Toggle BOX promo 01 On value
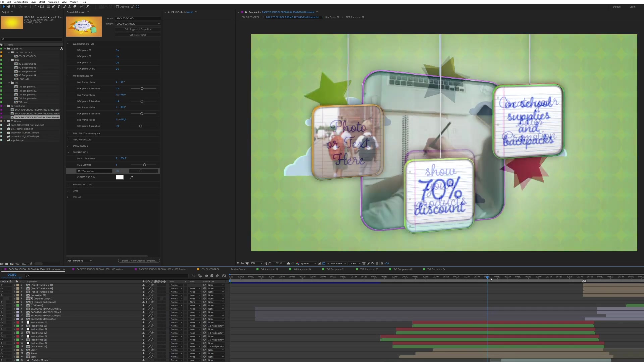This screenshot has height=362, width=644. [x=117, y=50]
